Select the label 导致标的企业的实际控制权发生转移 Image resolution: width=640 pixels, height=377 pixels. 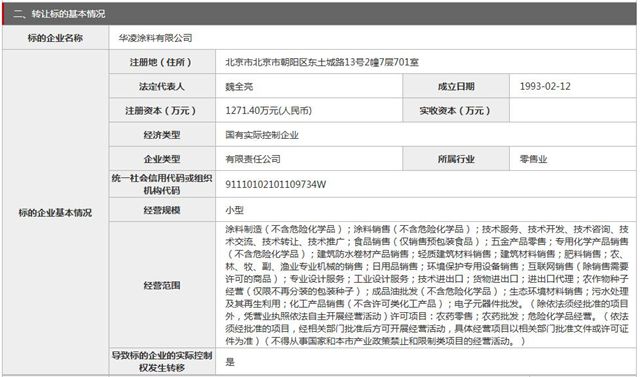coord(162,361)
